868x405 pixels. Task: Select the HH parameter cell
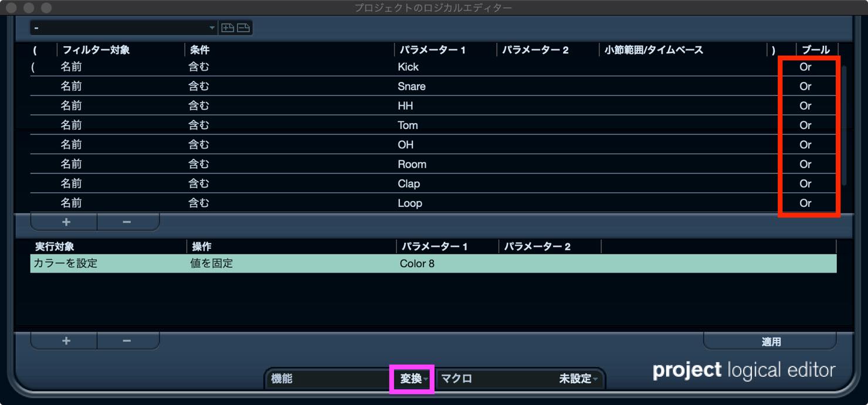[405, 105]
